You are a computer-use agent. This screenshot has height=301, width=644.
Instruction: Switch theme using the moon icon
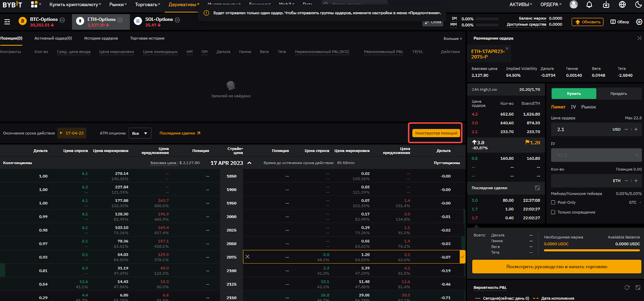tap(638, 5)
